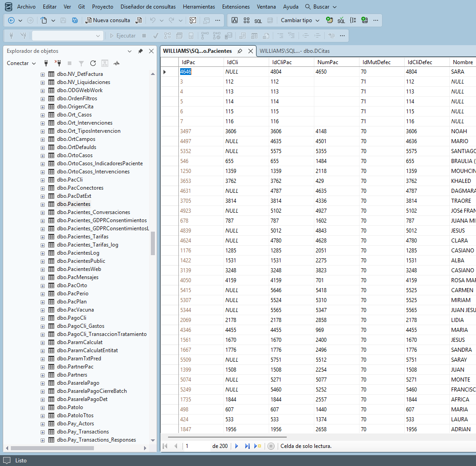
Task: Open the Diseñador de consultas menu
Action: coord(148,7)
